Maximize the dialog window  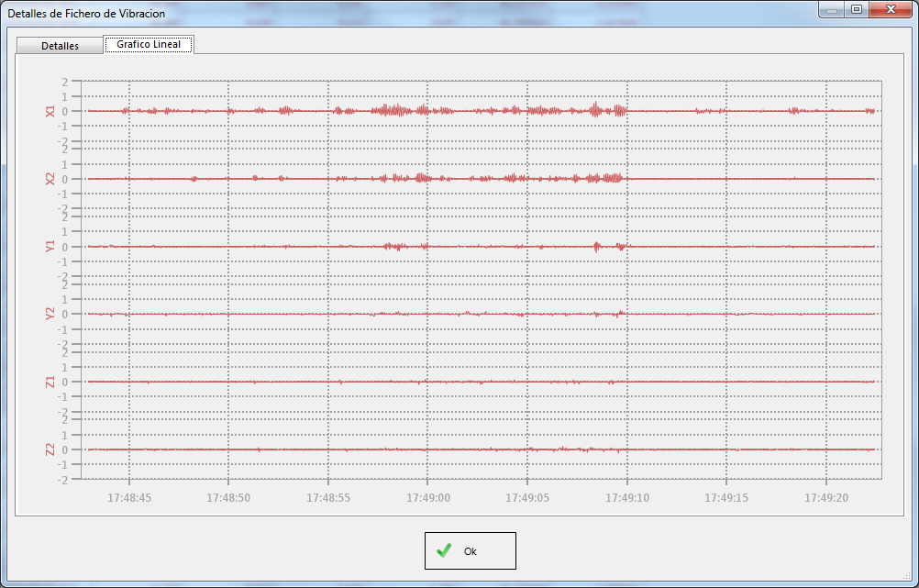click(856, 10)
